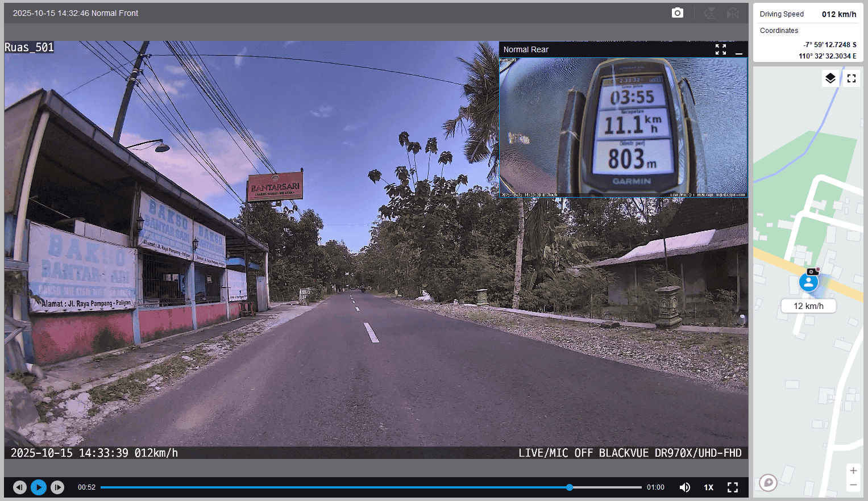Expand the map to fullscreen
The height and width of the screenshot is (501, 868).
(x=851, y=78)
